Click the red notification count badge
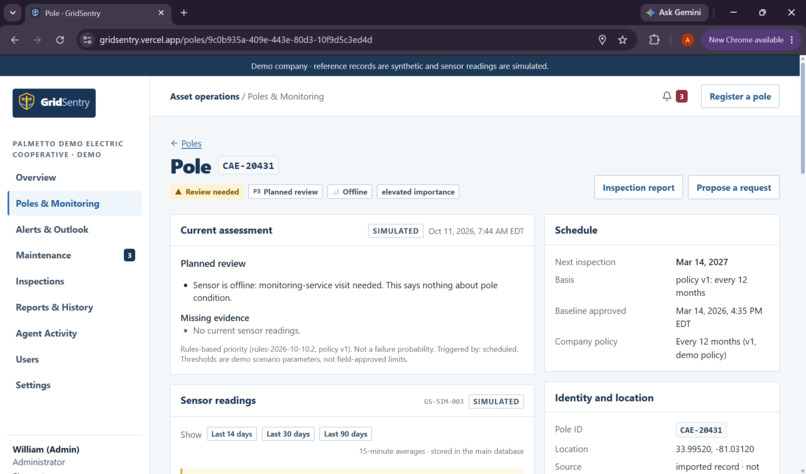The width and height of the screenshot is (806, 474). [x=681, y=96]
